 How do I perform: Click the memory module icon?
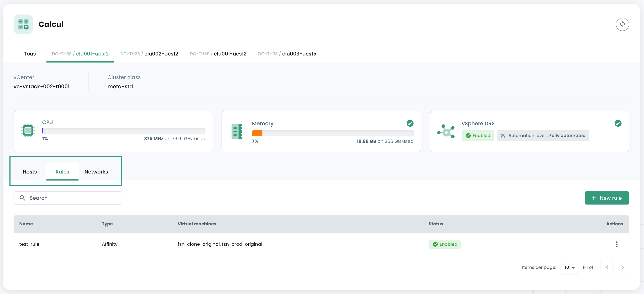pyautogui.click(x=236, y=131)
